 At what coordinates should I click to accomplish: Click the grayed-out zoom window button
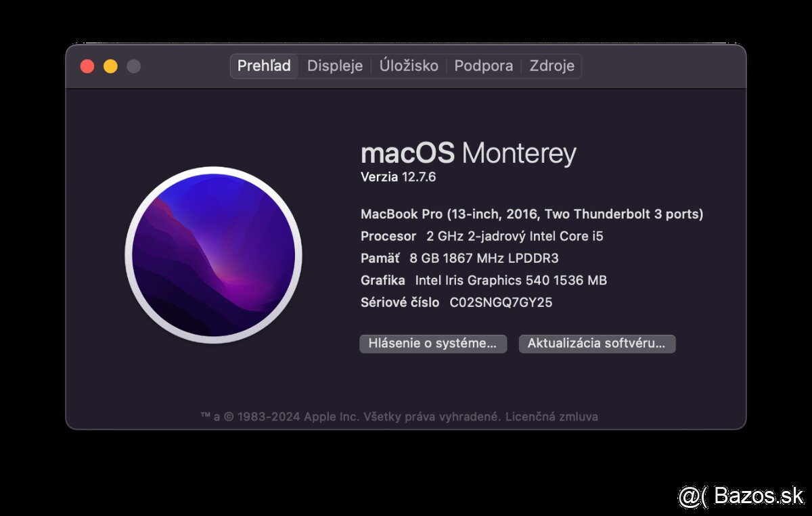(x=133, y=66)
